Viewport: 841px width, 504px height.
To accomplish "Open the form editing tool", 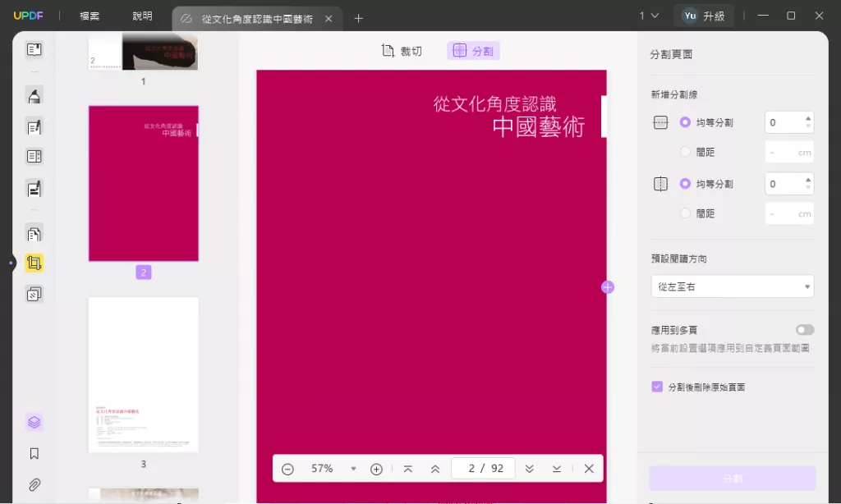I will (x=34, y=156).
